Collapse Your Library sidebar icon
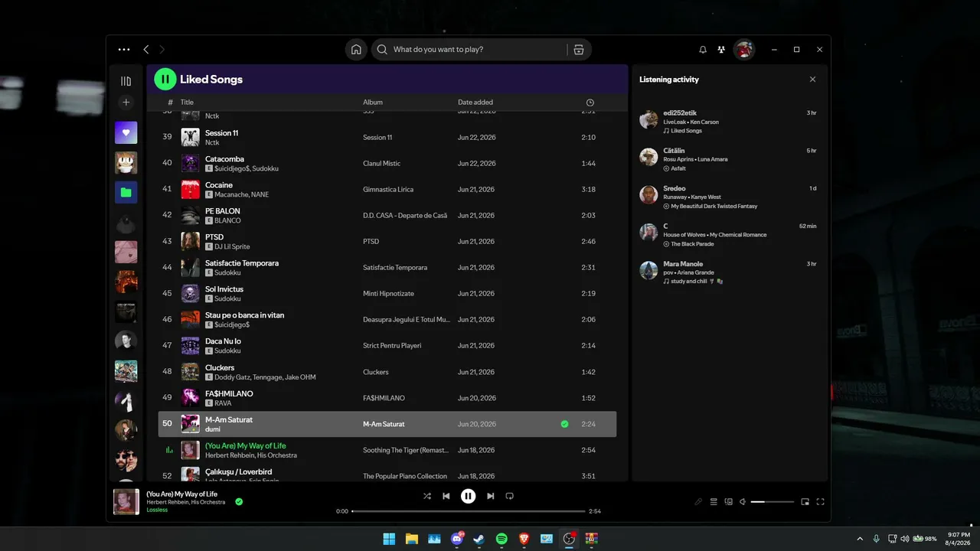Viewport: 980px width, 551px height. [x=126, y=81]
